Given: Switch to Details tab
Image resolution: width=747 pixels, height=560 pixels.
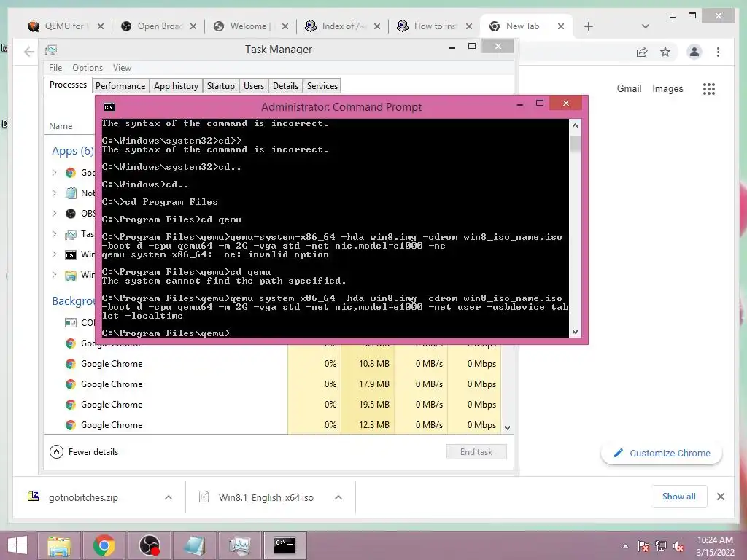Looking at the screenshot, I should pos(285,86).
